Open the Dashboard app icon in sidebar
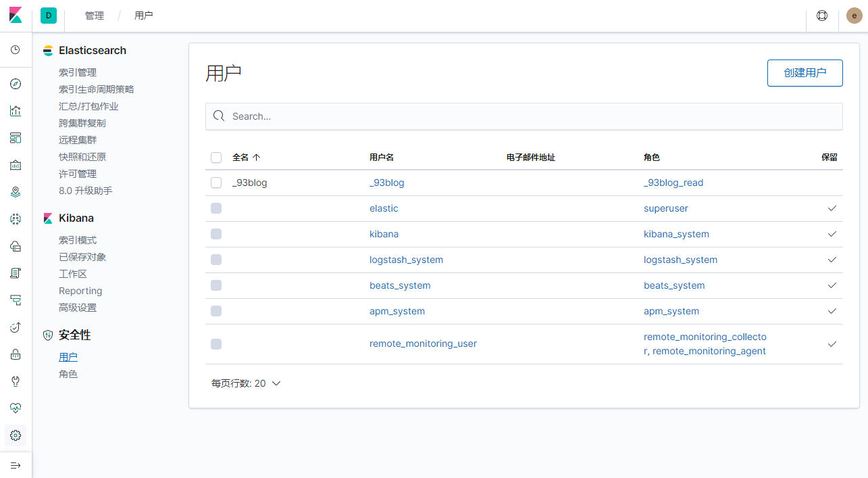The height and width of the screenshot is (478, 868). click(16, 138)
